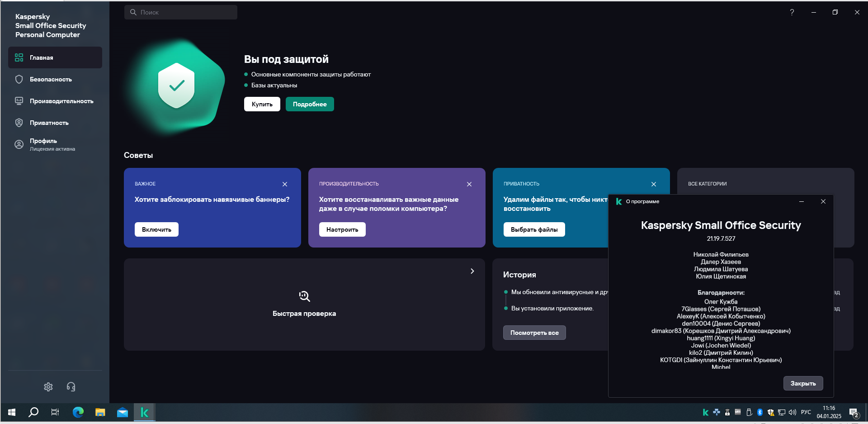Image resolution: width=868 pixels, height=424 pixels.
Task: Open the Профиль section in the sidebar
Action: point(55,144)
